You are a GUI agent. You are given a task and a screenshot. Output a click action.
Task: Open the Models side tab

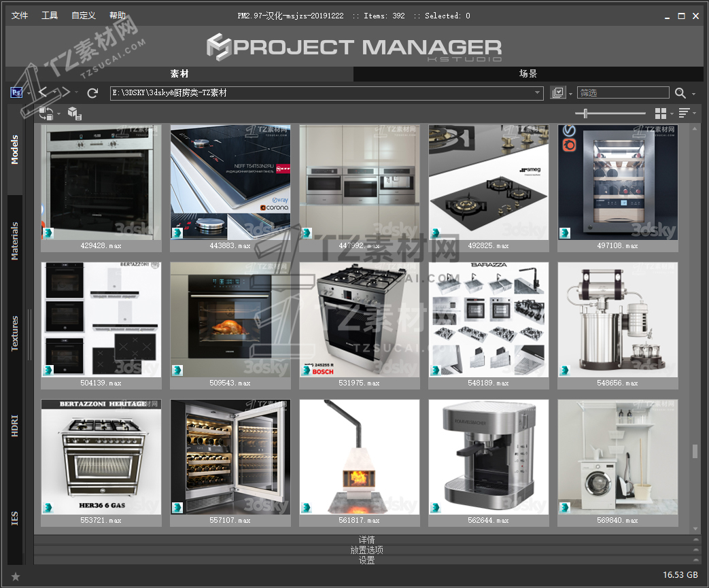15,150
